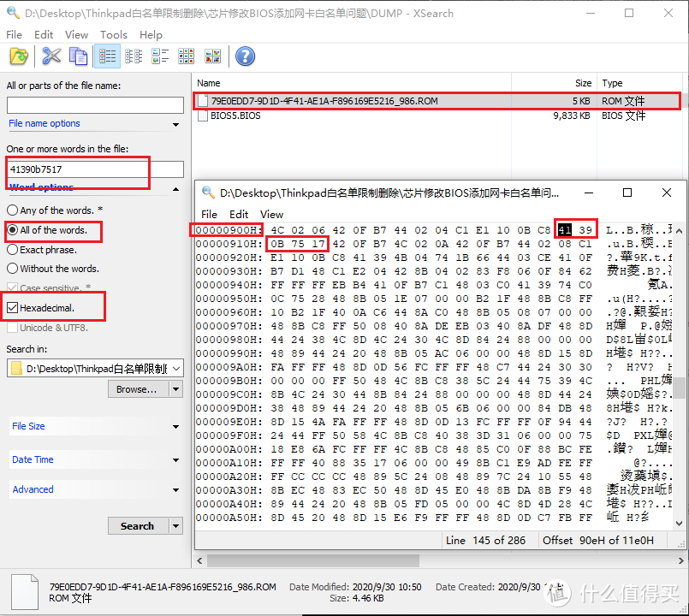689x616 pixels.
Task: Switch to thumbnails view icon
Action: (212, 56)
